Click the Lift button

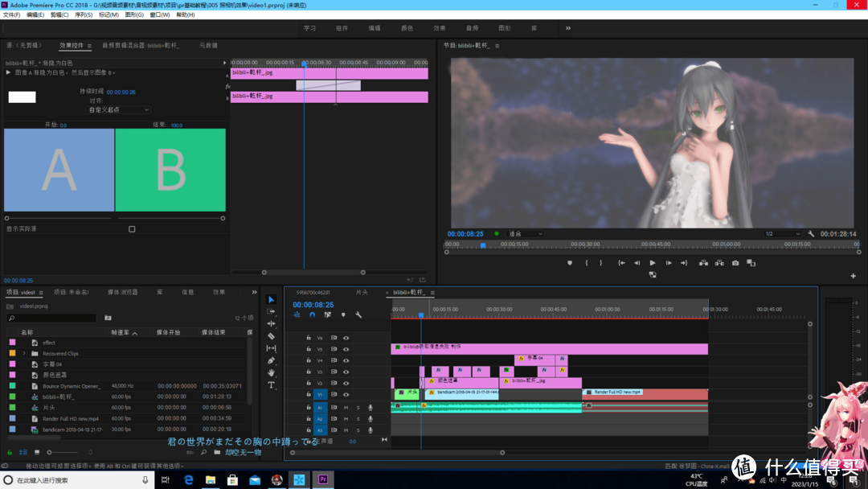[703, 263]
